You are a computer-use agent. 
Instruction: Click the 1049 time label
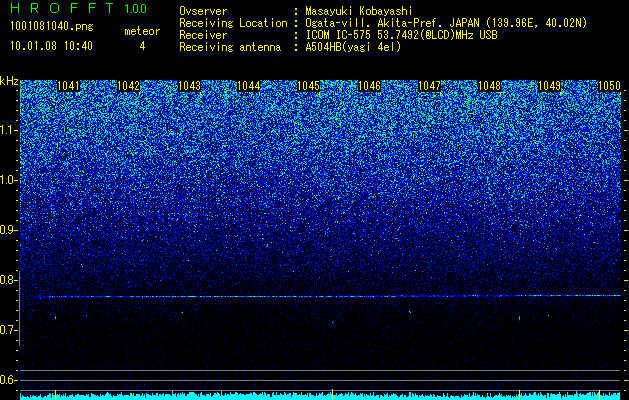(549, 86)
